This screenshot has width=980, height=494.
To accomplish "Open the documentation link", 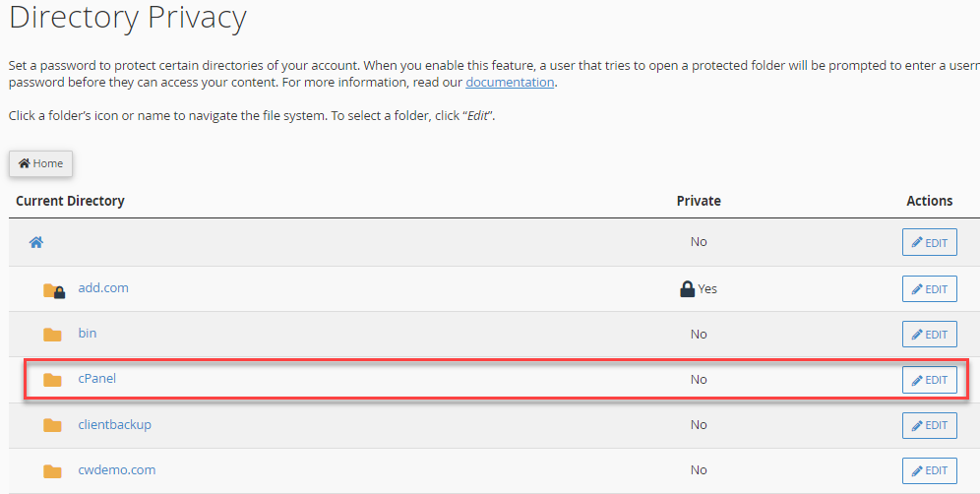I will pos(510,83).
